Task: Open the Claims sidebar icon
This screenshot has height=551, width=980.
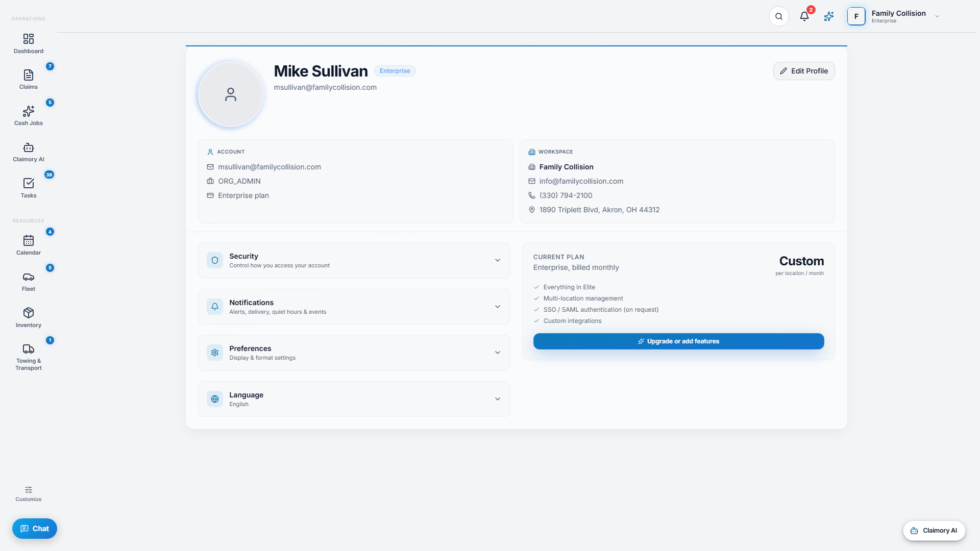Action: tap(29, 75)
